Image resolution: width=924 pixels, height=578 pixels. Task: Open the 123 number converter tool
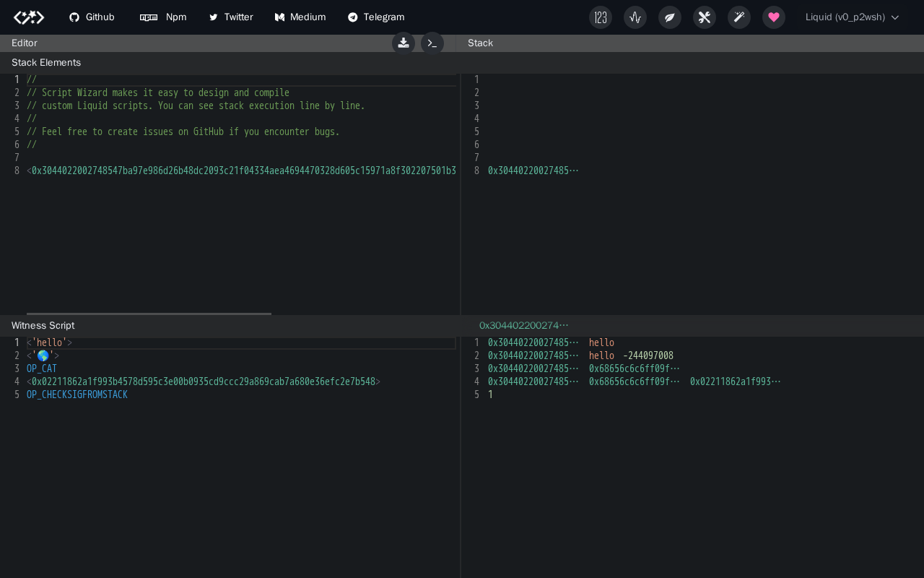click(x=601, y=17)
